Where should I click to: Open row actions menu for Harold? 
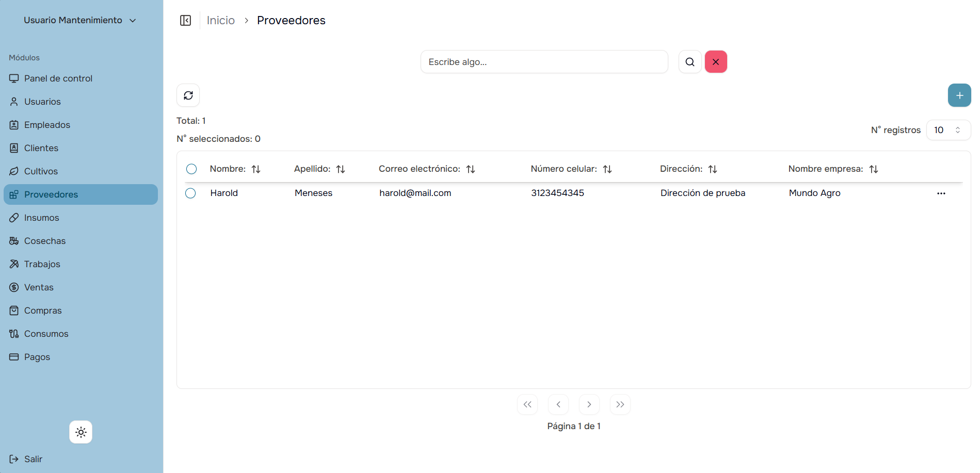(x=941, y=193)
